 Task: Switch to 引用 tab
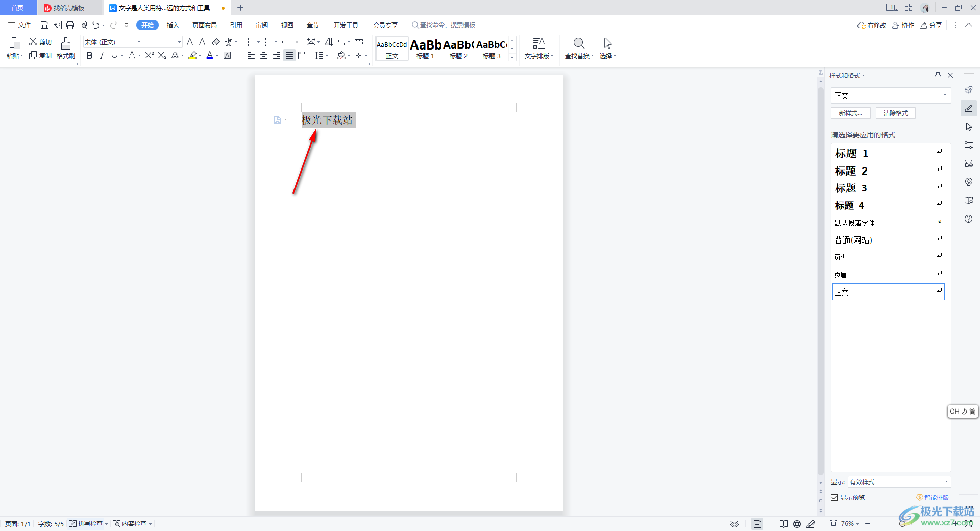236,25
